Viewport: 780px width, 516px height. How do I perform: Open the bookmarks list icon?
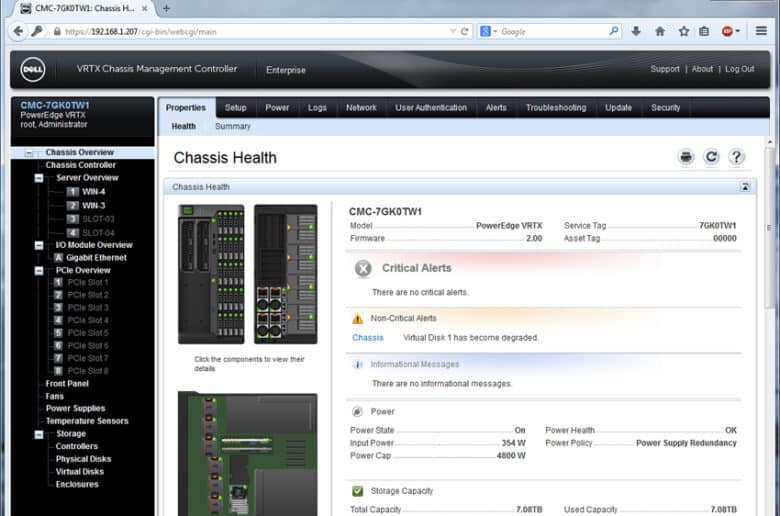704,31
